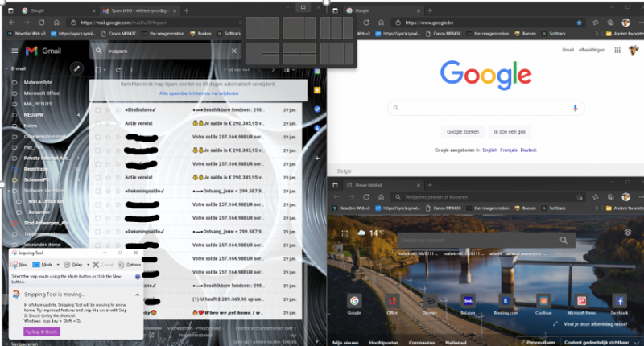Collapse the 'Snipping Tool is moving' notice
The height and width of the screenshot is (346, 644).
pos(136,295)
